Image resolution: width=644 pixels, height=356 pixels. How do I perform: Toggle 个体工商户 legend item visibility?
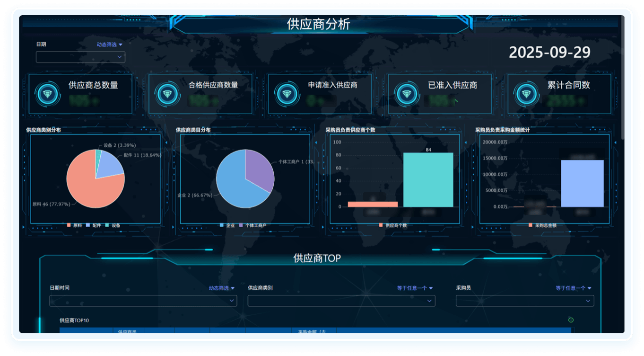point(255,226)
